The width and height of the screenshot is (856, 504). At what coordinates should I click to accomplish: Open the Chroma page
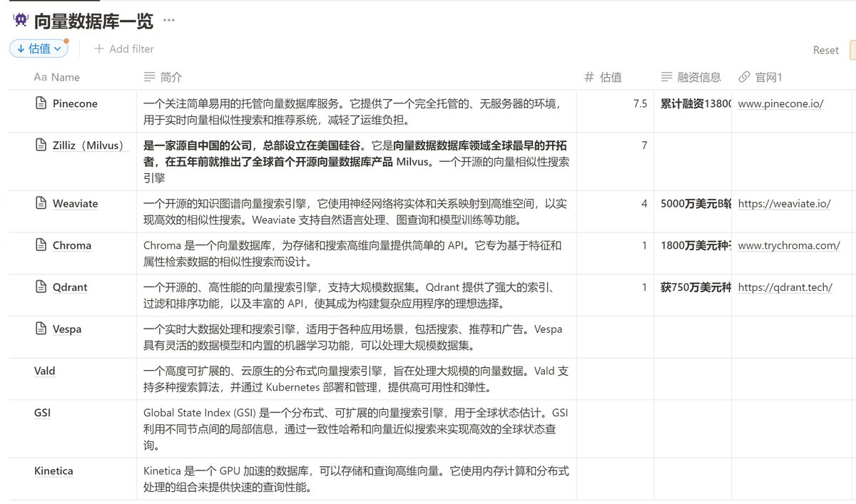click(72, 245)
